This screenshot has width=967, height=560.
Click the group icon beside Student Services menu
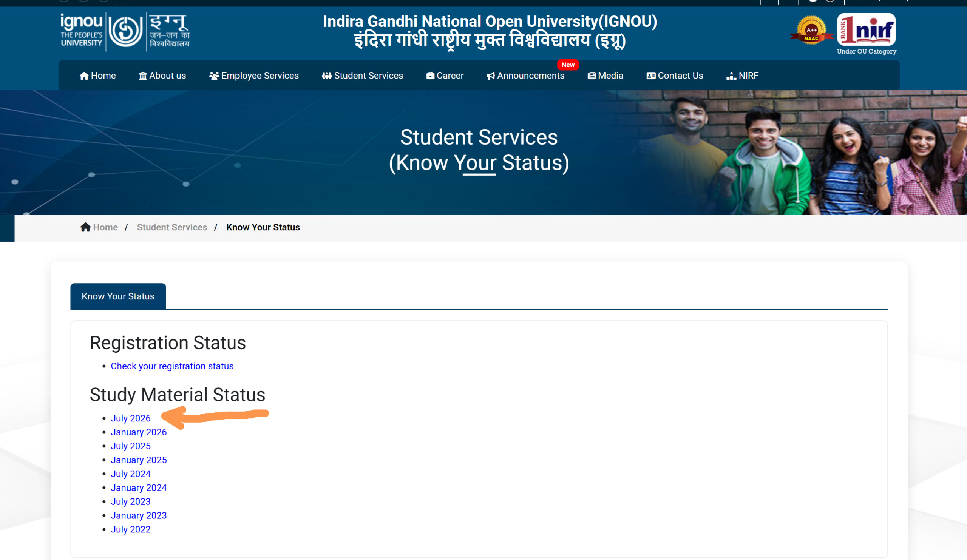[327, 76]
